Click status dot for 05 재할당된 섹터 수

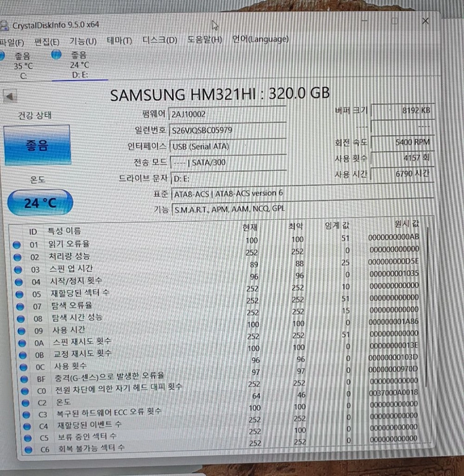[19, 294]
